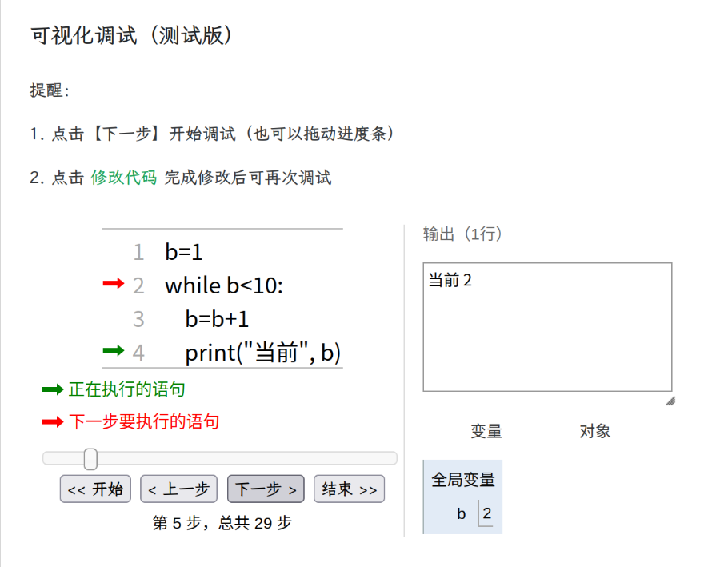
Task: Click inside the output text area
Action: pos(547,336)
